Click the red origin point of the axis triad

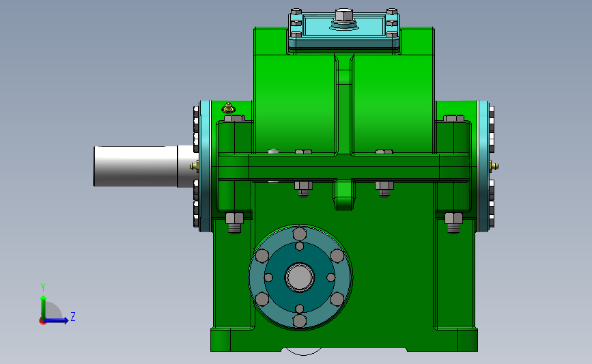[42, 322]
